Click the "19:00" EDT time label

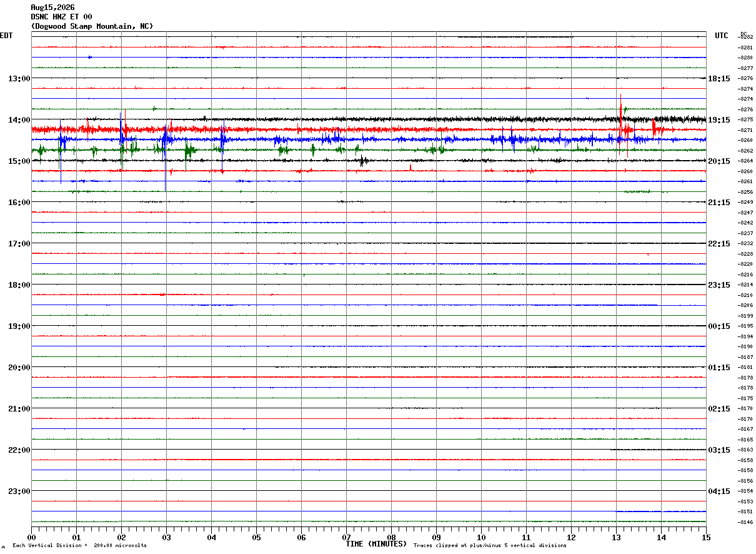click(19, 326)
